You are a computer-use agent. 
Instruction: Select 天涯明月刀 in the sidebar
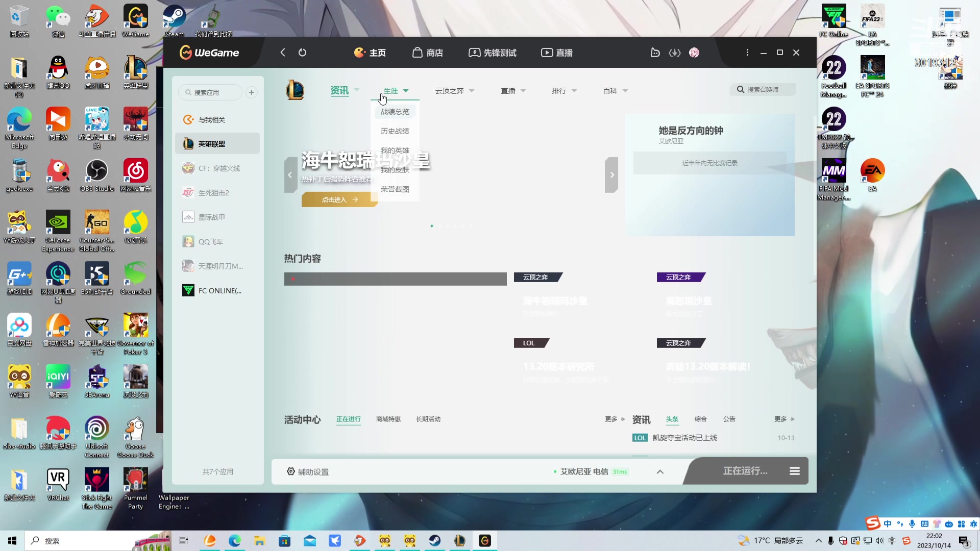(x=217, y=266)
